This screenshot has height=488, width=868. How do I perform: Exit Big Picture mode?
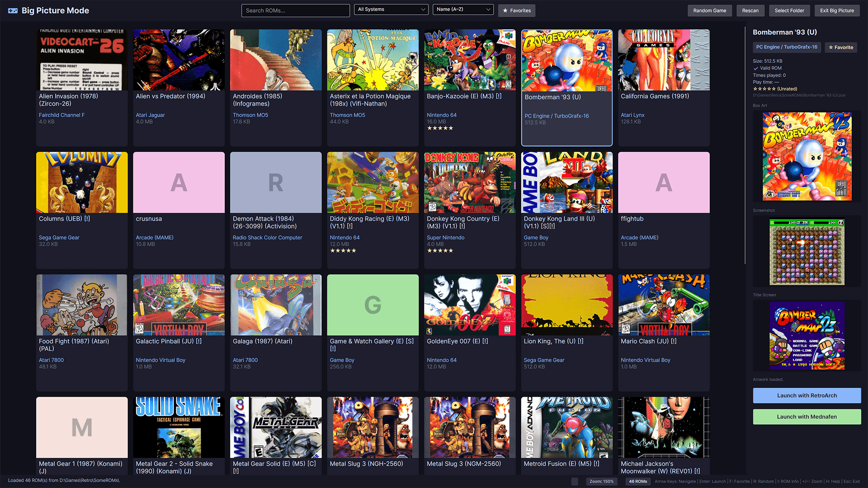tap(837, 10)
